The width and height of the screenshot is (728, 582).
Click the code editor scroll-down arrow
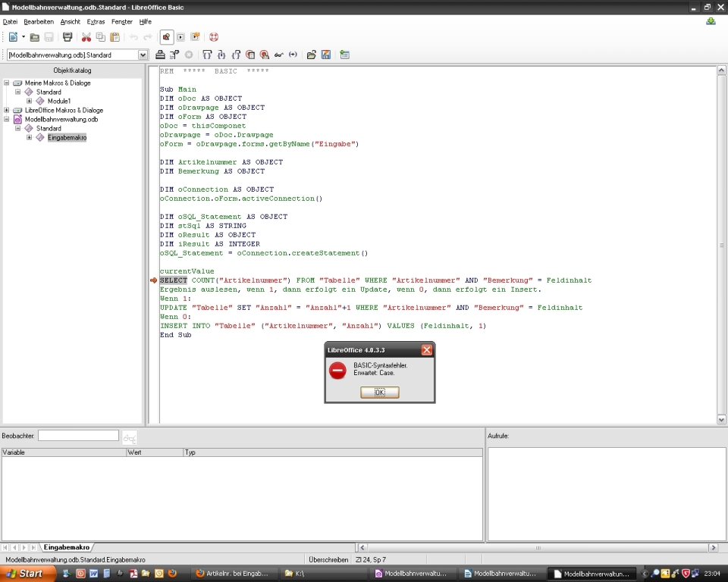pyautogui.click(x=721, y=420)
